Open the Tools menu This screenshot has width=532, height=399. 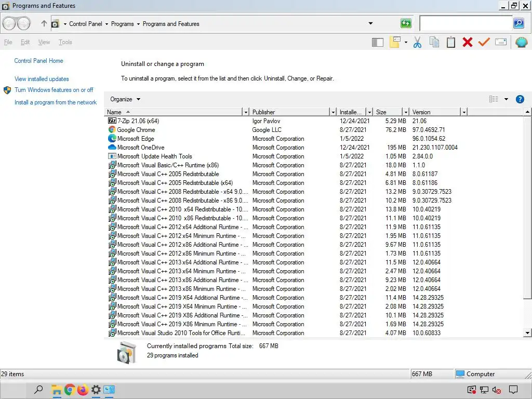coord(65,42)
